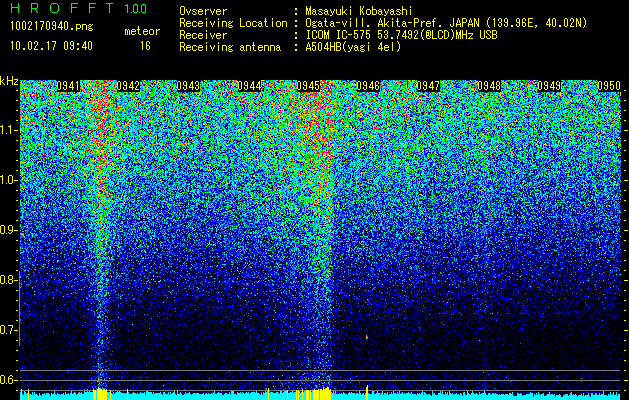This screenshot has width=629, height=400.
Task: Click the 0.7 kHz axis tick label
Action: (7, 330)
